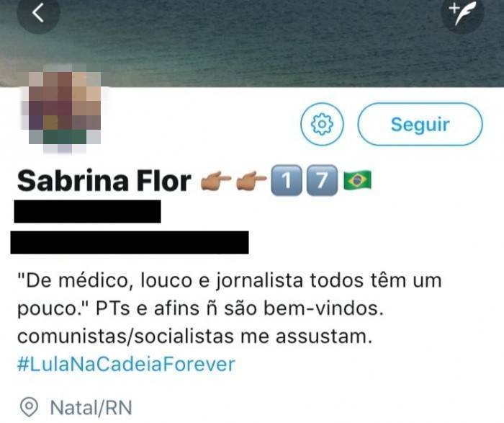Open the ocean header banner image

pyautogui.click(x=252, y=43)
